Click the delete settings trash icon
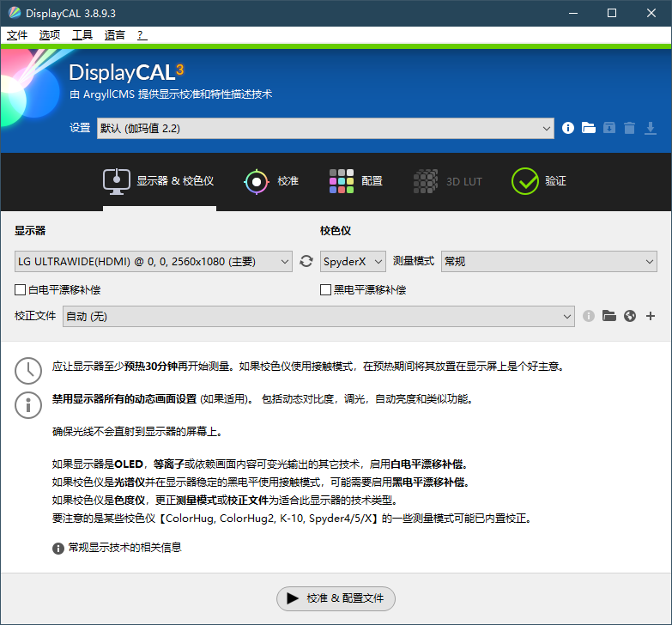 (630, 128)
